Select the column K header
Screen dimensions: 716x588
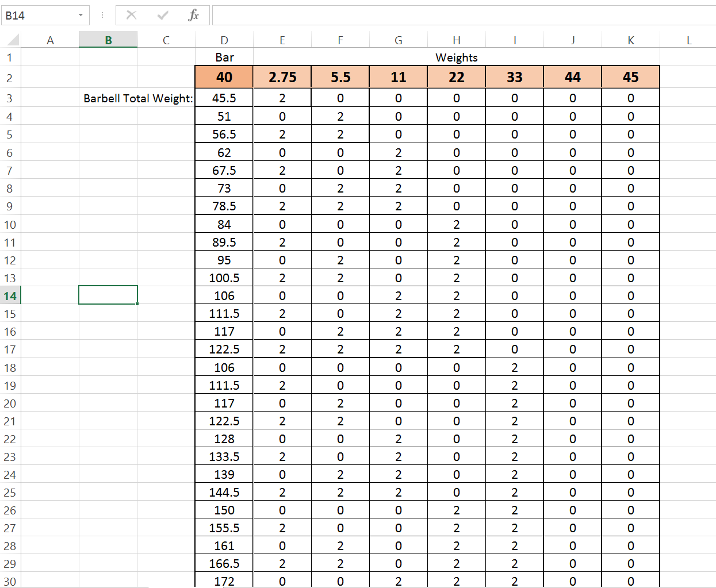(631, 40)
